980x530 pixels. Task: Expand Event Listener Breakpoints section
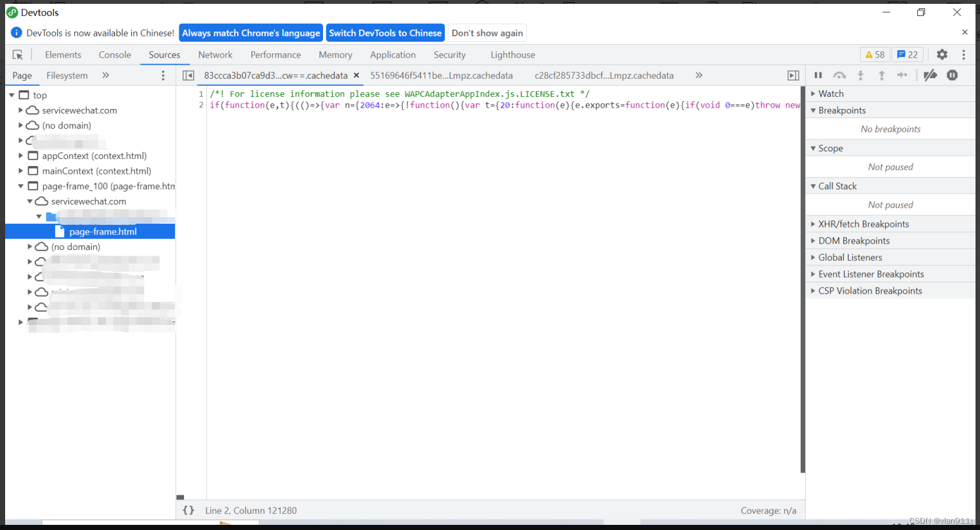tap(890, 274)
